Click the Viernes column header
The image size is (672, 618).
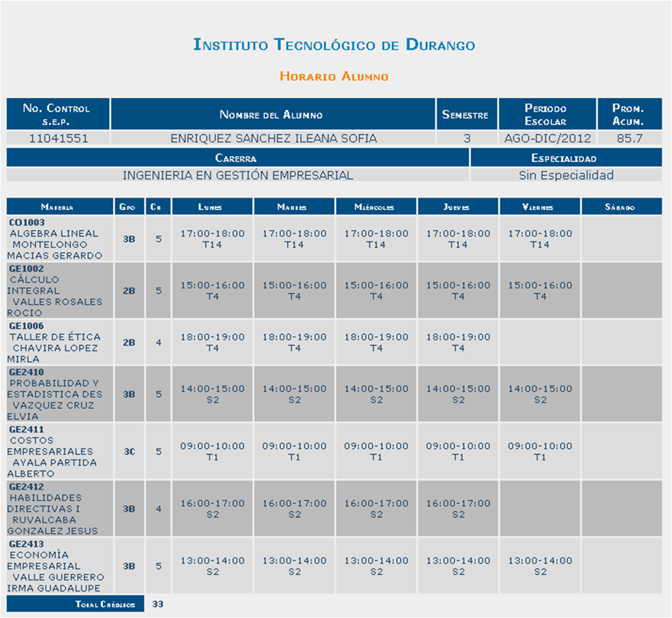pyautogui.click(x=539, y=206)
